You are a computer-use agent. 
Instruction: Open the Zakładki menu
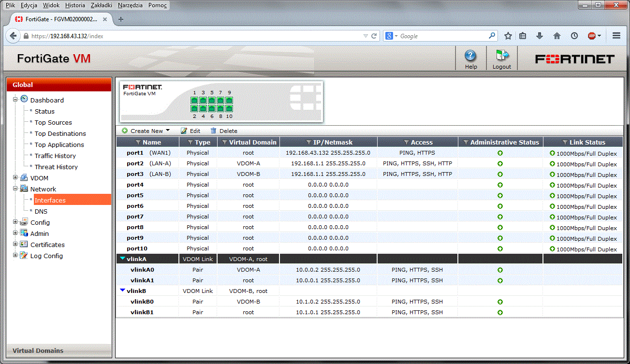pos(102,5)
